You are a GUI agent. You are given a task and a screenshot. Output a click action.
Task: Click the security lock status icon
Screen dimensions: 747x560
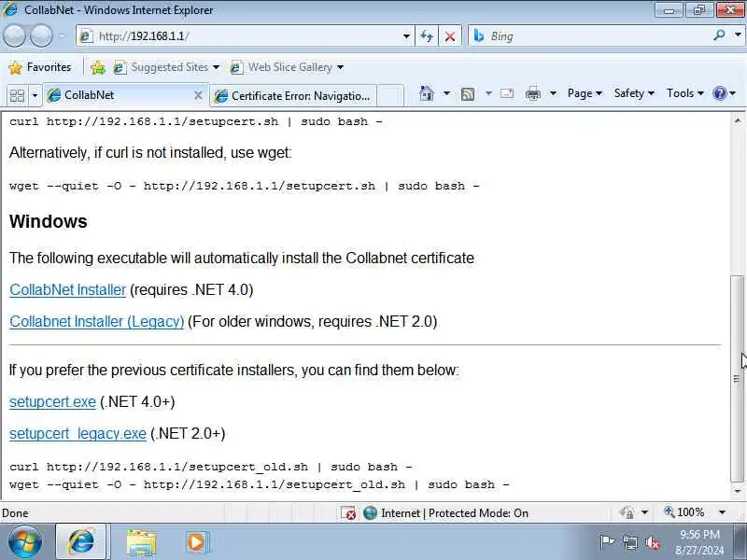tap(627, 512)
